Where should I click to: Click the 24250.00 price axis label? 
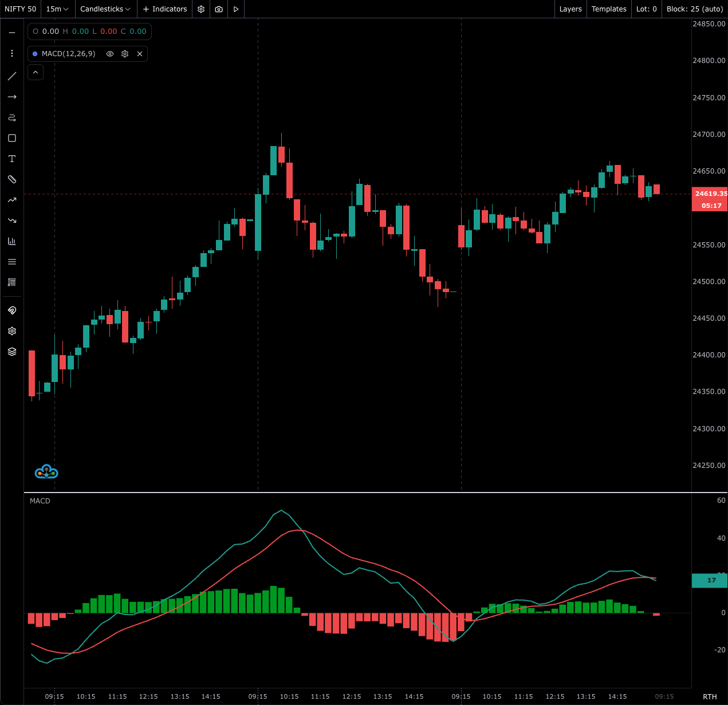tap(709, 466)
